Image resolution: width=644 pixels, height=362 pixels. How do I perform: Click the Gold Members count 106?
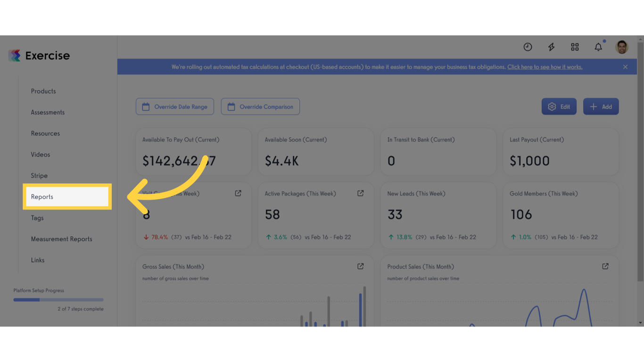pos(521,214)
